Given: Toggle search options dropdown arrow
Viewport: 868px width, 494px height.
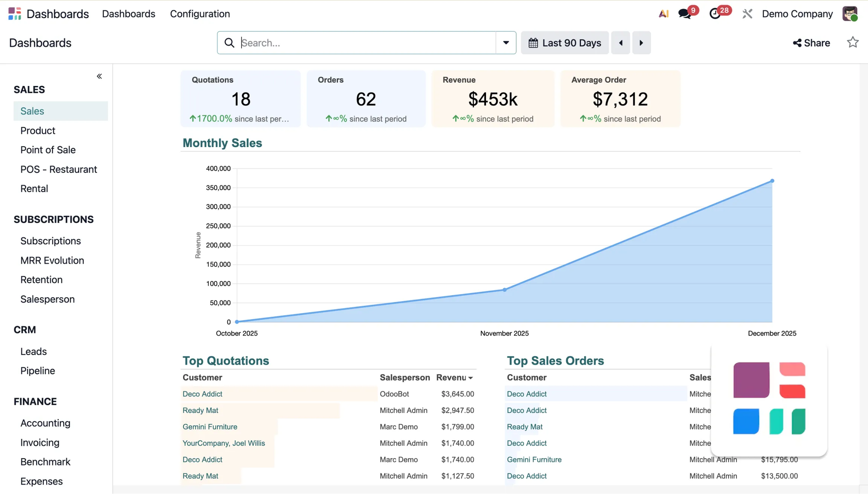Looking at the screenshot, I should 506,43.
